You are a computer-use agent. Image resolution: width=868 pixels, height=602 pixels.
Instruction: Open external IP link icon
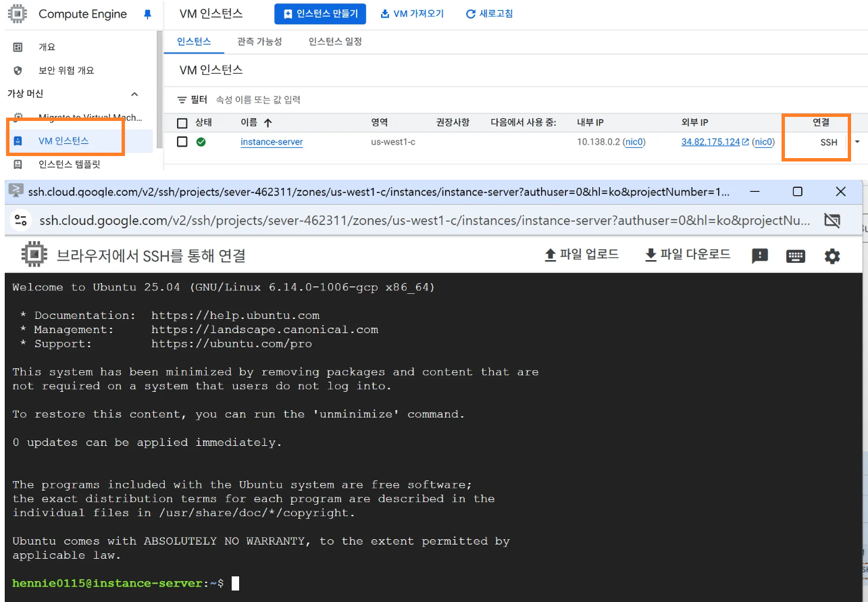pos(746,142)
